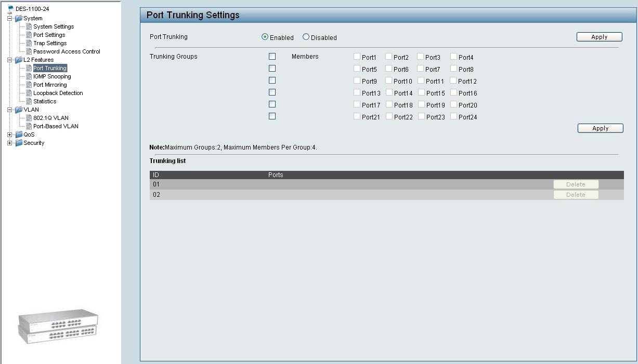Click the System Settings page icon
The width and height of the screenshot is (638, 364).
pyautogui.click(x=29, y=26)
